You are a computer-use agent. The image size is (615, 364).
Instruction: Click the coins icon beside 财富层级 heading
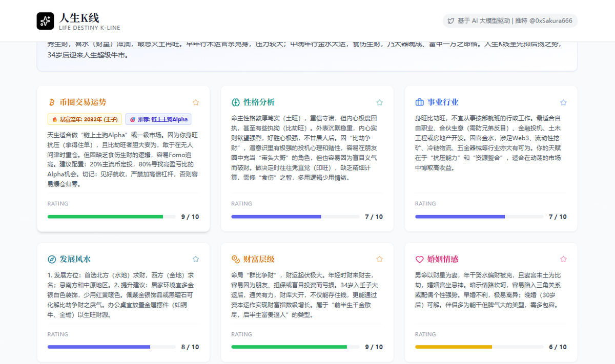pyautogui.click(x=235, y=259)
